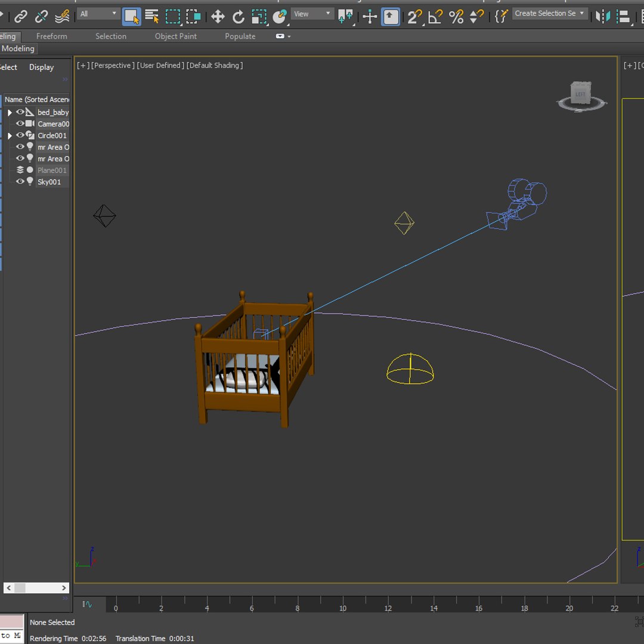Hide Camera001 using its eye icon

coord(20,123)
